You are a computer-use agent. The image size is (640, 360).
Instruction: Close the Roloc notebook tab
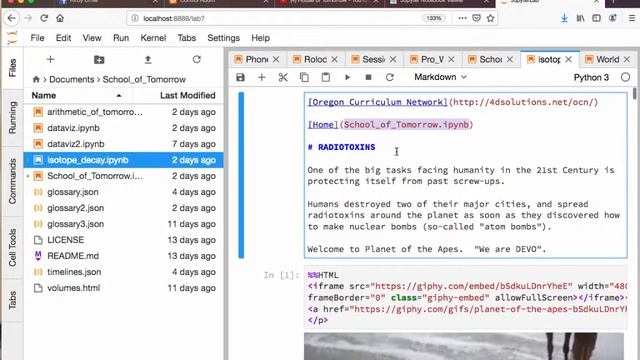pyautogui.click(x=335, y=60)
